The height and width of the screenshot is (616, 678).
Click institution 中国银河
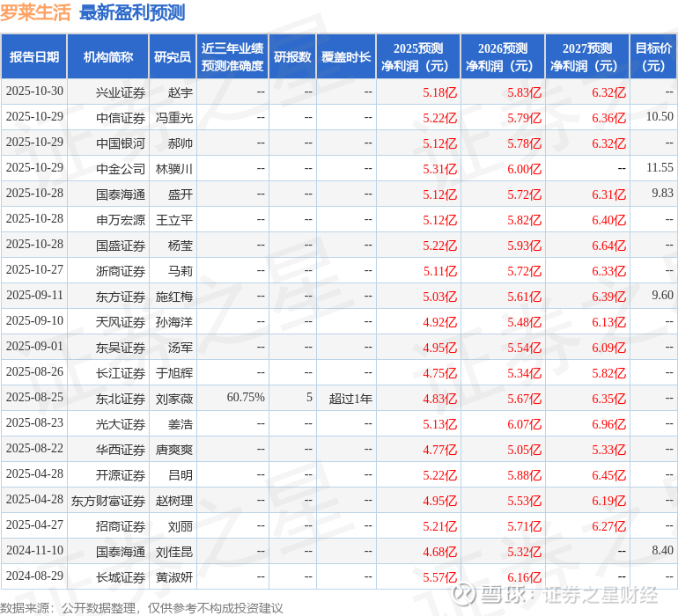[121, 143]
